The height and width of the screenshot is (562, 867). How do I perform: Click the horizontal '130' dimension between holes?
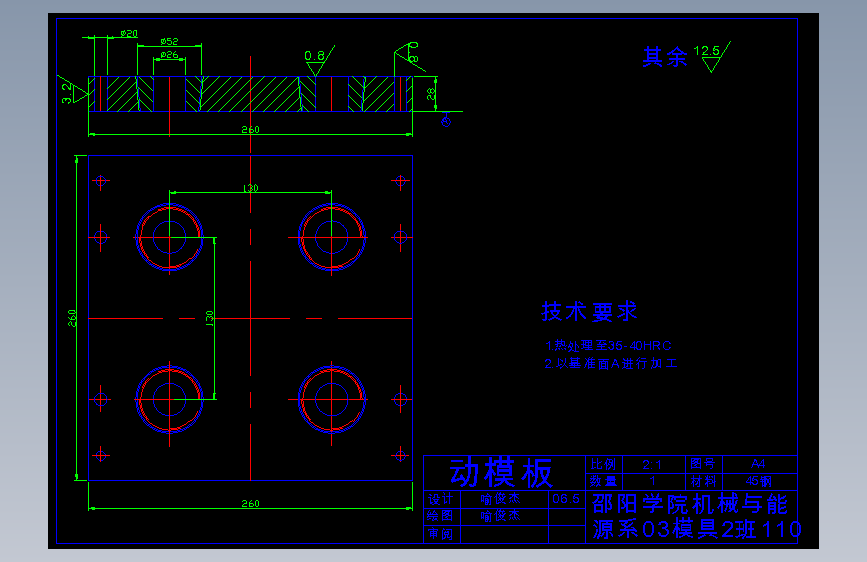tap(250, 188)
